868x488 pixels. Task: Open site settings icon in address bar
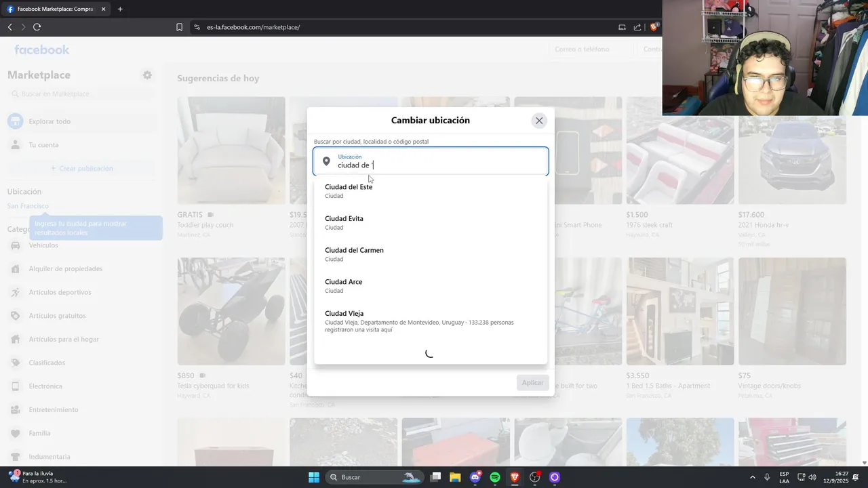click(x=197, y=27)
